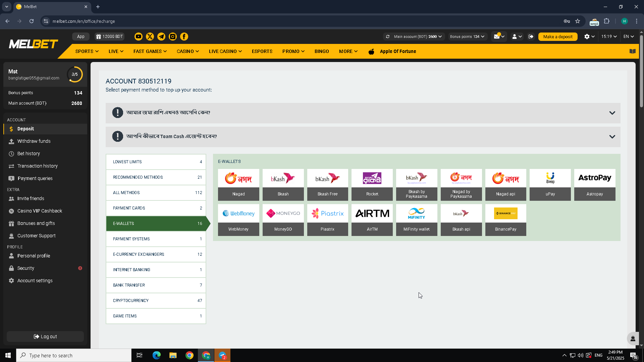The width and height of the screenshot is (644, 362).
Task: Open the betting rules book icon
Action: (x=633, y=51)
